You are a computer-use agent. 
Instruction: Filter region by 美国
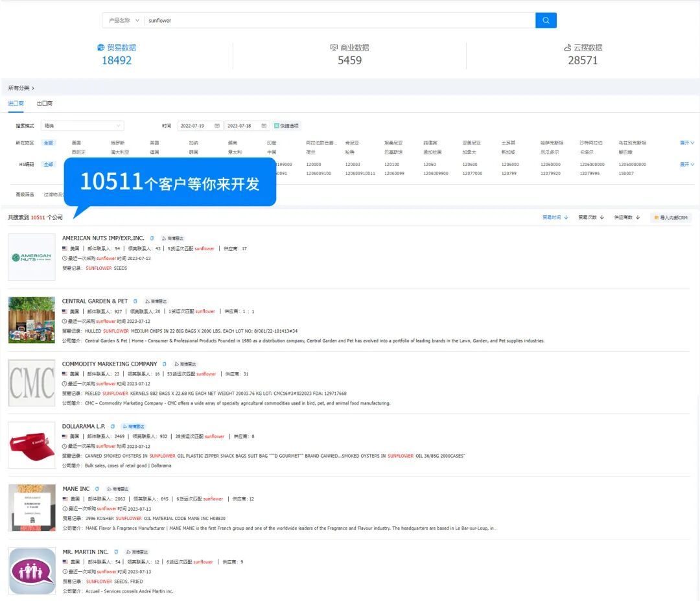[x=76, y=143]
